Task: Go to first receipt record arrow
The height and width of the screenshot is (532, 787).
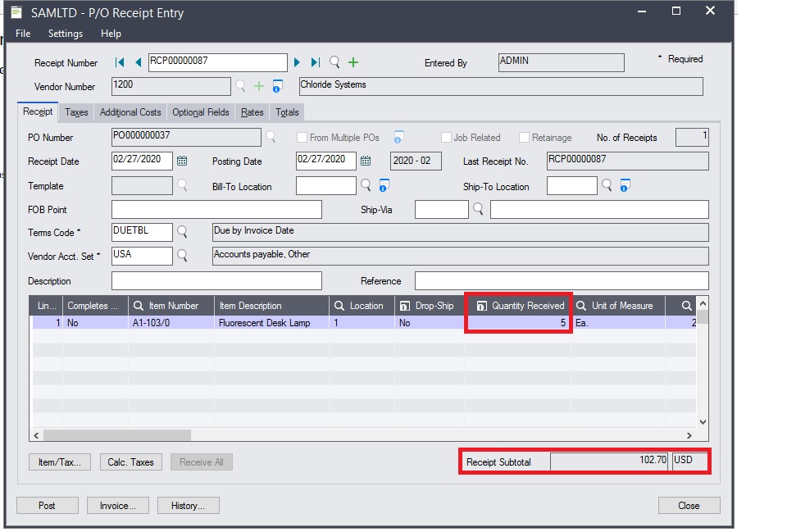Action: click(120, 62)
